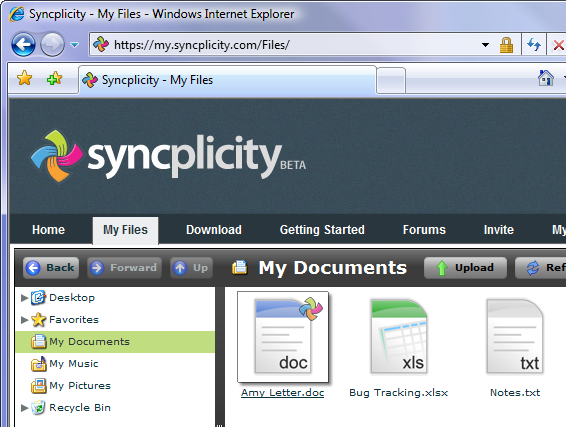Switch to the Download tab
The width and height of the screenshot is (566, 427).
pos(214,230)
